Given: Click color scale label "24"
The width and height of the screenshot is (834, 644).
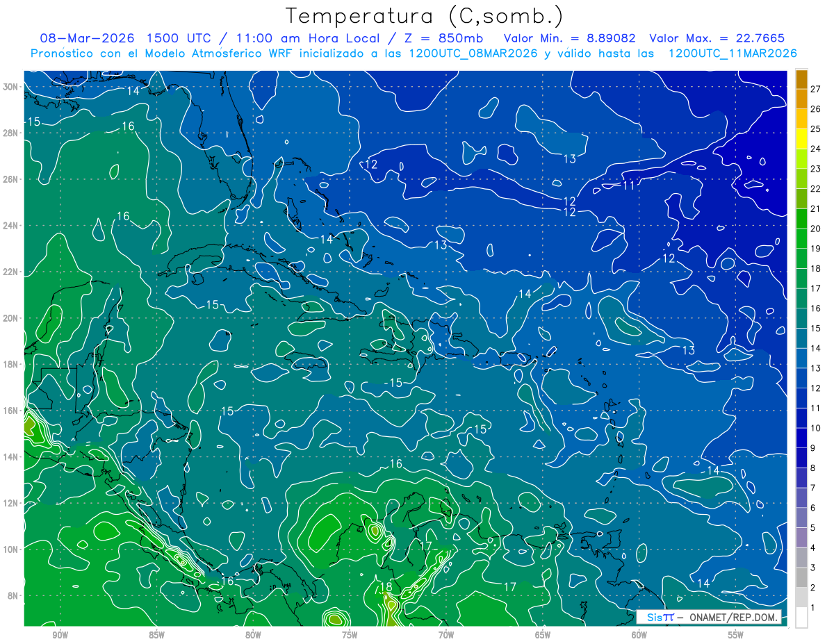Looking at the screenshot, I should click(x=815, y=148).
